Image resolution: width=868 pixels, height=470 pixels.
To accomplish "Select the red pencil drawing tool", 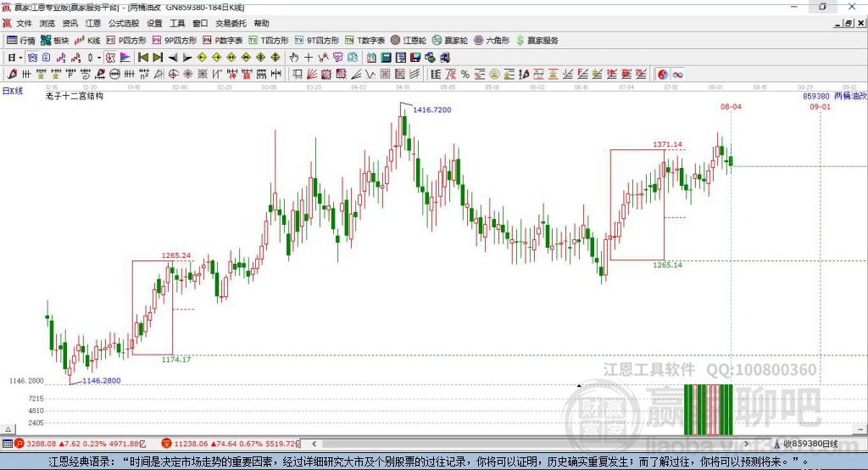I will [x=12, y=75].
